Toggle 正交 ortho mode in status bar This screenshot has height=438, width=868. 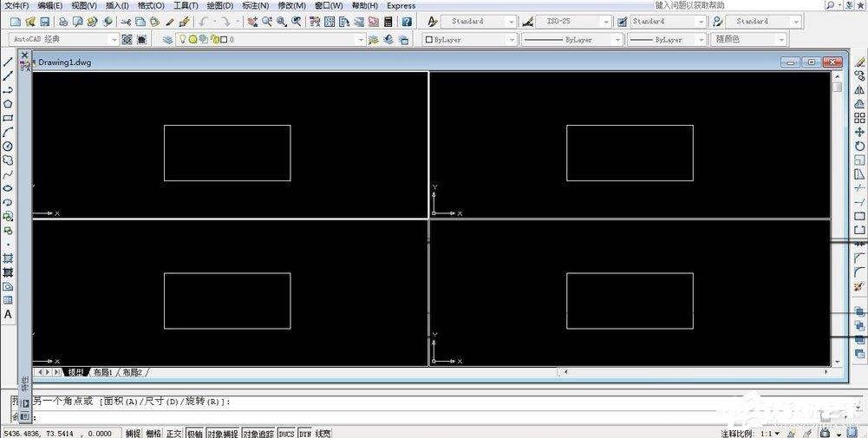click(173, 434)
